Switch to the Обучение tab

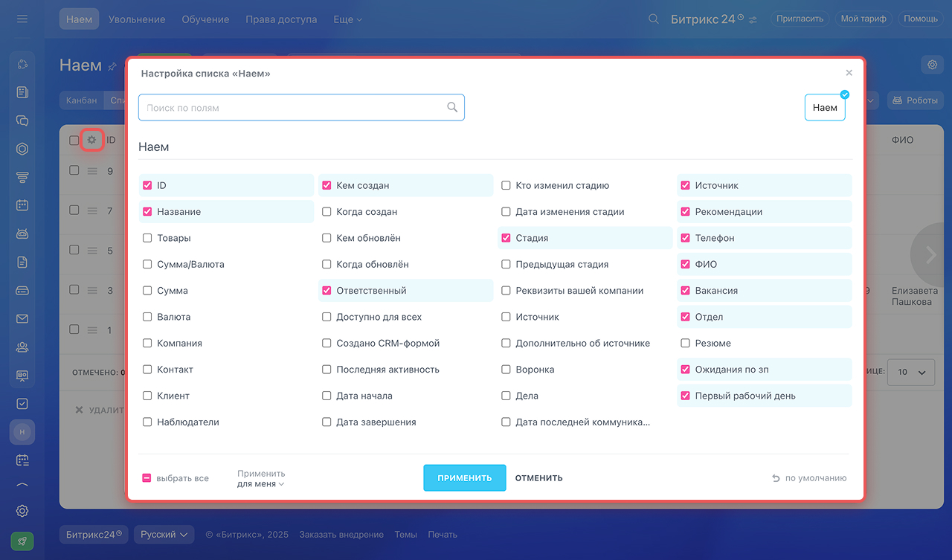[x=205, y=19]
